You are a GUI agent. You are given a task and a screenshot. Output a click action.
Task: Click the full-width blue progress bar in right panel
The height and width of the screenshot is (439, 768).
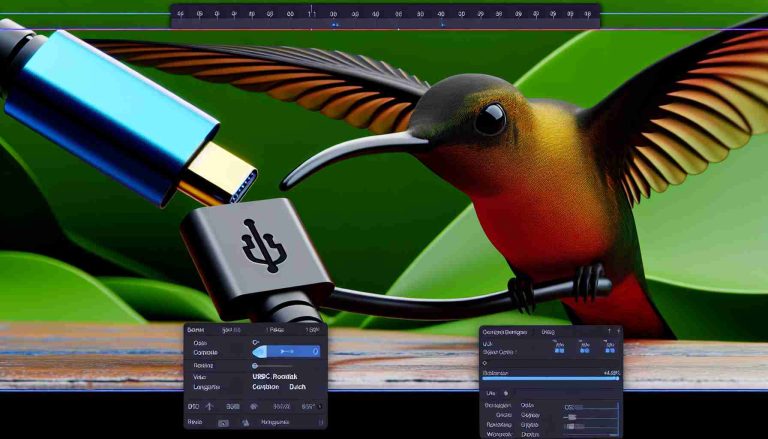click(x=550, y=379)
